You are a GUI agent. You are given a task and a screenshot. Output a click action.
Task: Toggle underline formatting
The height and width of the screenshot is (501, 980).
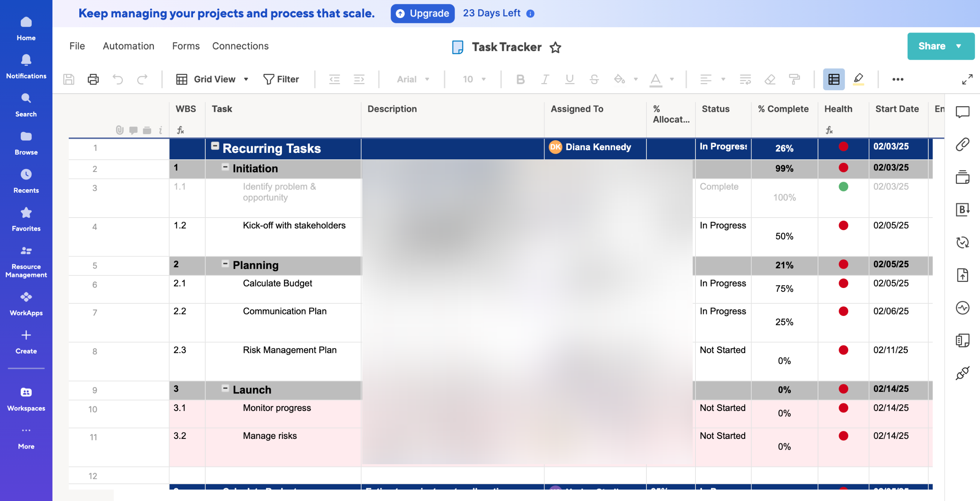(569, 79)
